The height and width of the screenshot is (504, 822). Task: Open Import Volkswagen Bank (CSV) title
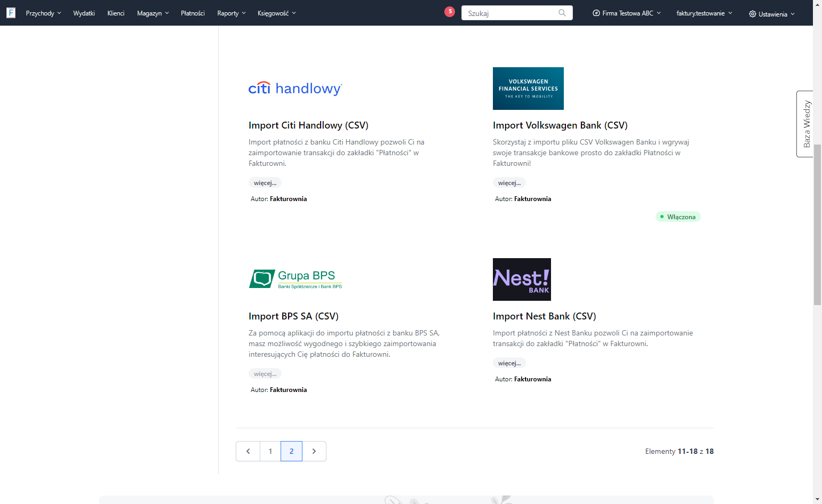(560, 125)
